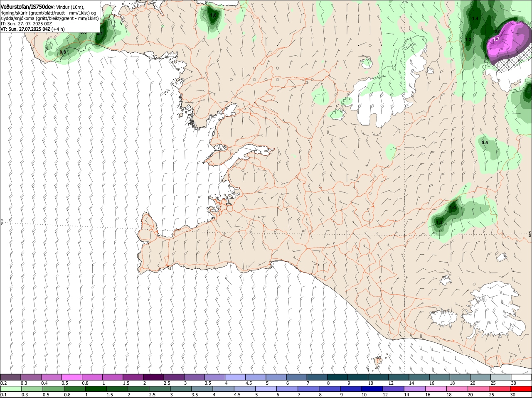
Task: Select the lavender 4–4.5 upper legend swatch
Action: coord(235,377)
